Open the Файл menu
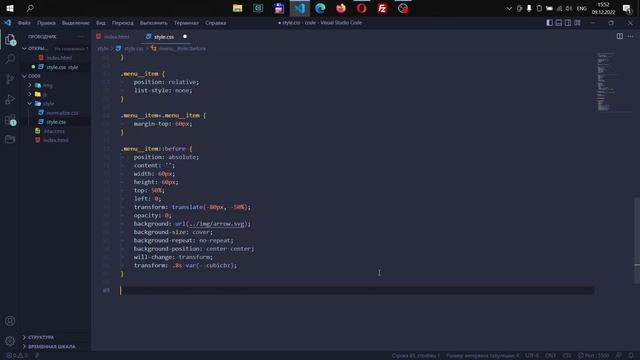The height and width of the screenshot is (360, 640). click(24, 23)
